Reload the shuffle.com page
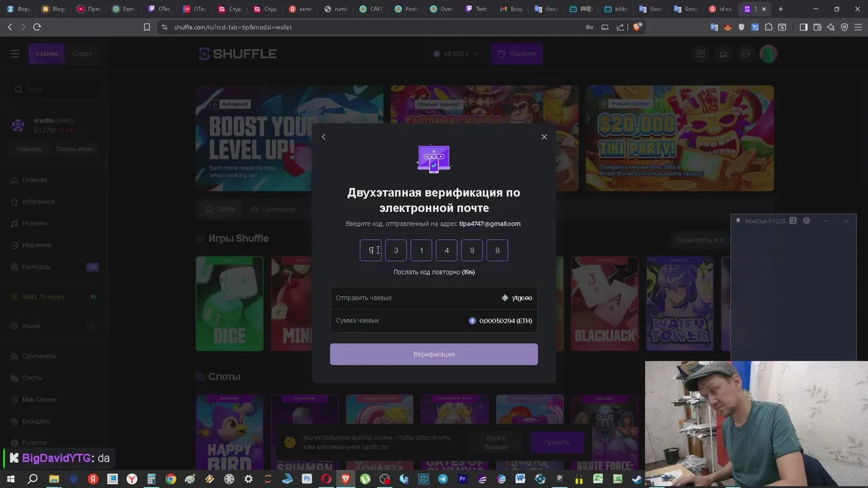 coord(37,27)
